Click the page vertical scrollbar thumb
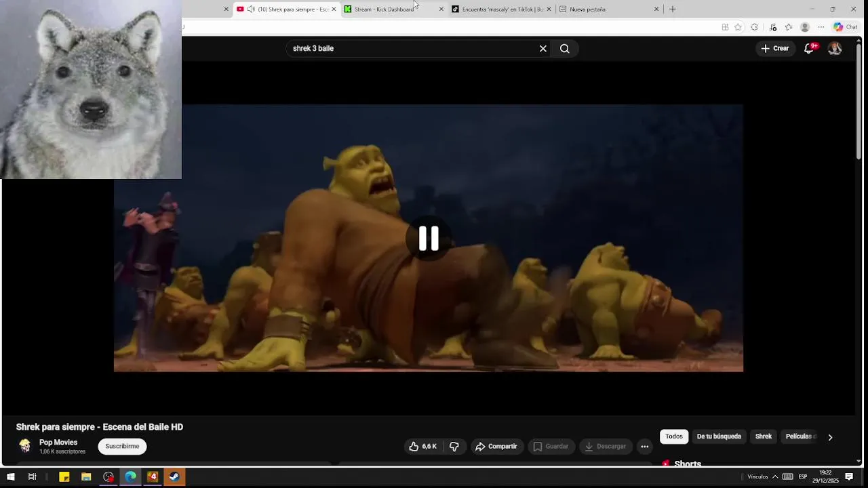 click(x=859, y=102)
